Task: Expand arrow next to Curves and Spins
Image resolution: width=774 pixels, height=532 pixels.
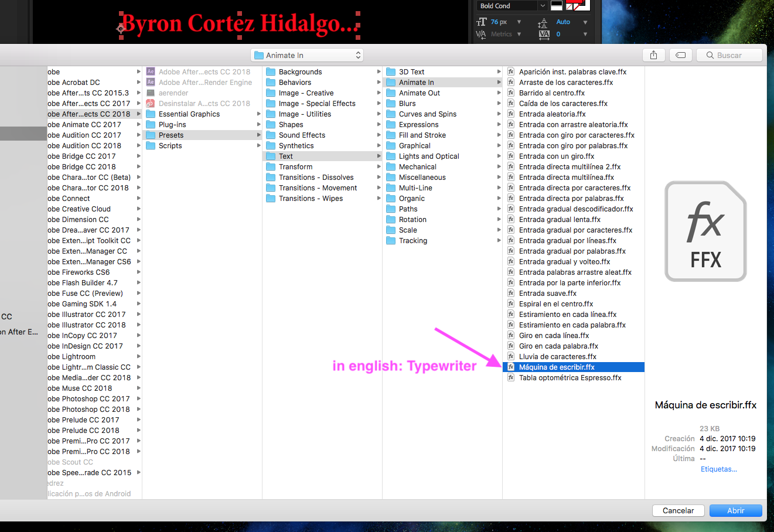Action: (499, 114)
